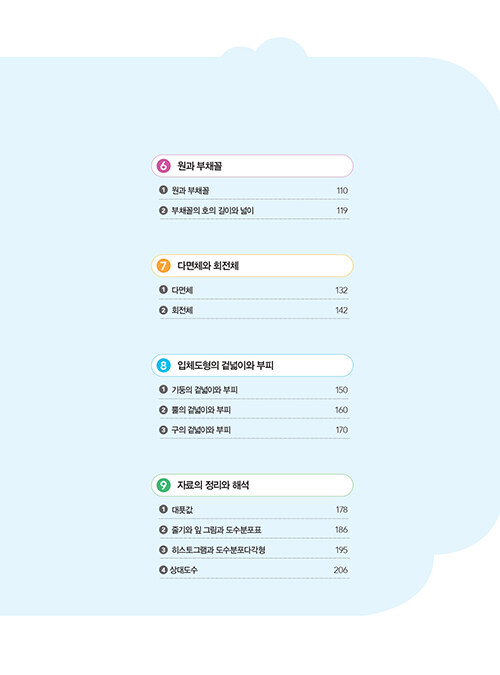The image size is (500, 675).
Task: Go to 히스토그램과 도수분포다각형 section
Action: pyautogui.click(x=218, y=550)
